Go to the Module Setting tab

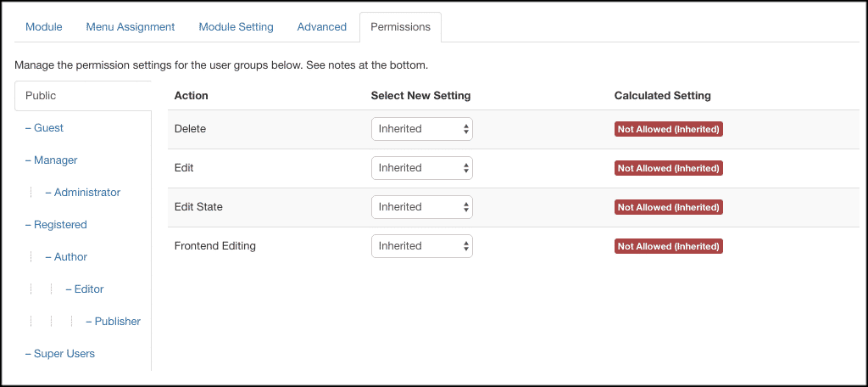click(236, 27)
